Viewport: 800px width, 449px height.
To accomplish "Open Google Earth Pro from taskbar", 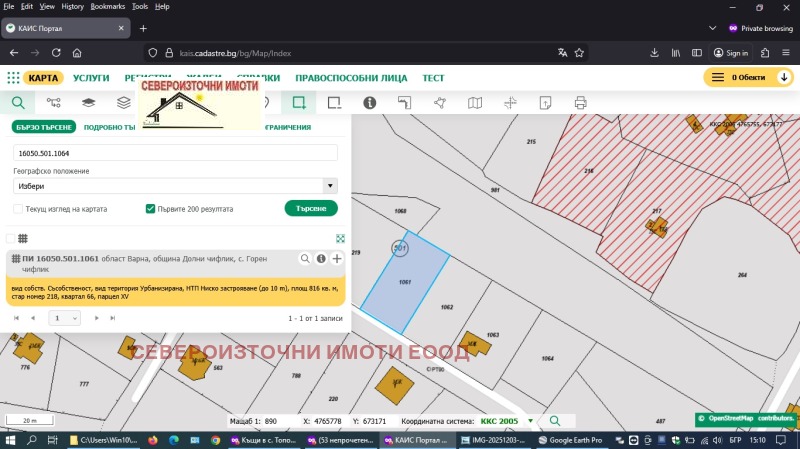I will [x=570, y=440].
